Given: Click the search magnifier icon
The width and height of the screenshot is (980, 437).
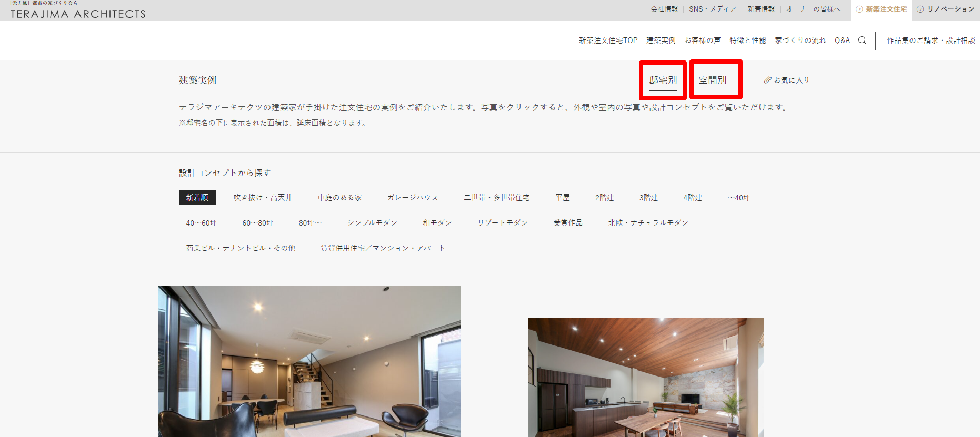Looking at the screenshot, I should 862,40.
